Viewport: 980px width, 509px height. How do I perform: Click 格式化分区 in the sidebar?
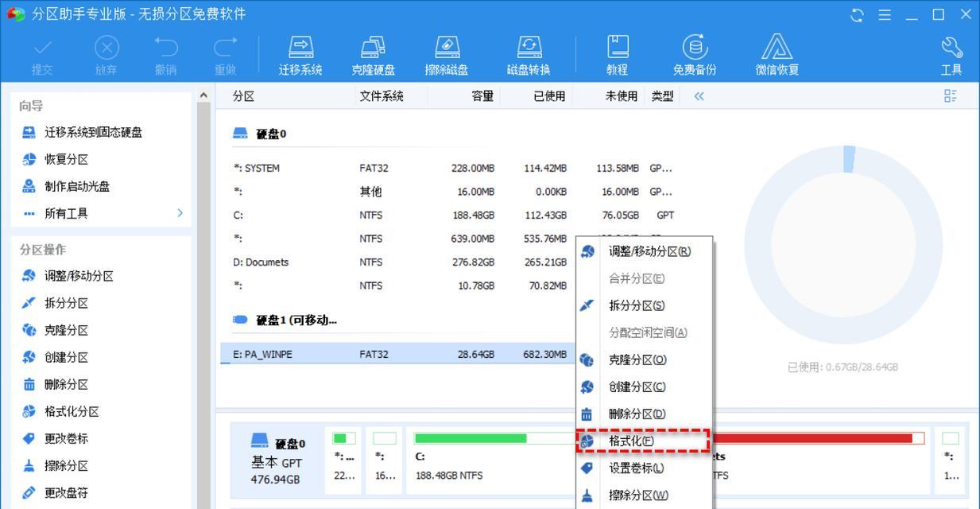click(60, 411)
